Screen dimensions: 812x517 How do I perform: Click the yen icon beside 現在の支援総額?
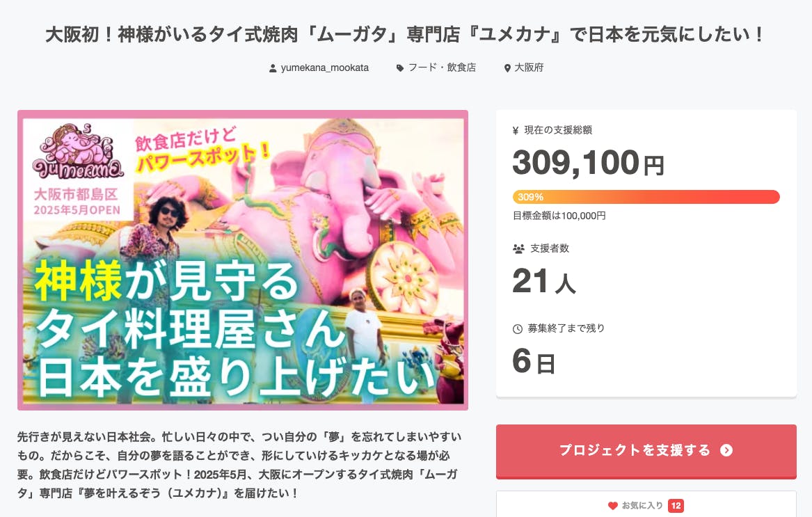pos(516,130)
